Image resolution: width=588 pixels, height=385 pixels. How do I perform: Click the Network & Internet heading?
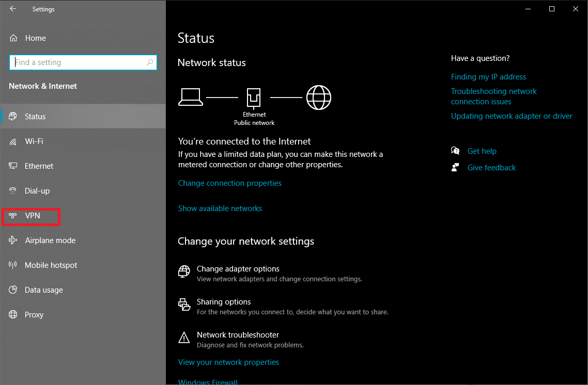(x=43, y=86)
